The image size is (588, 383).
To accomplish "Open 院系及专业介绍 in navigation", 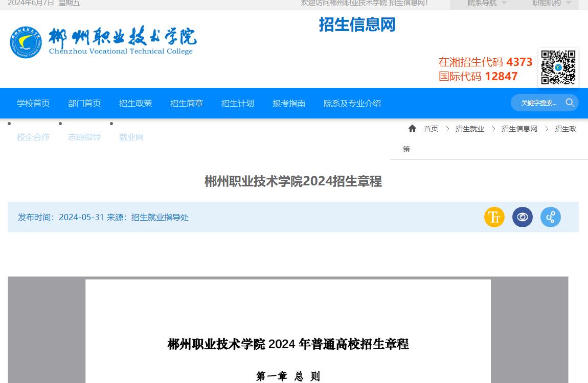I will 352,103.
